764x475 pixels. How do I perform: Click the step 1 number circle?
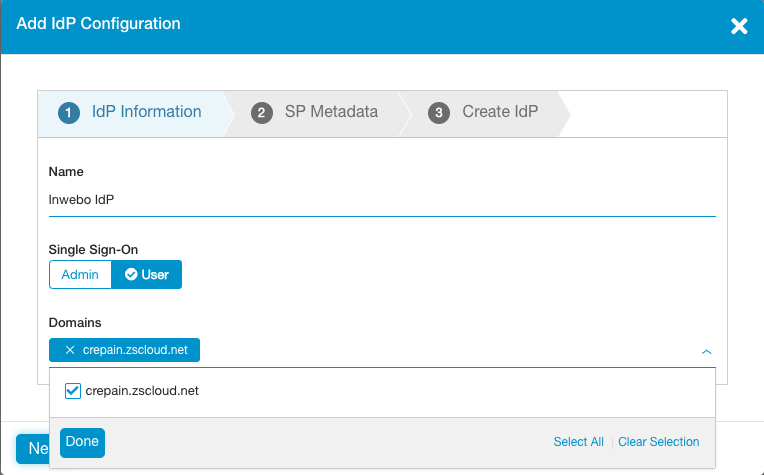[69, 113]
